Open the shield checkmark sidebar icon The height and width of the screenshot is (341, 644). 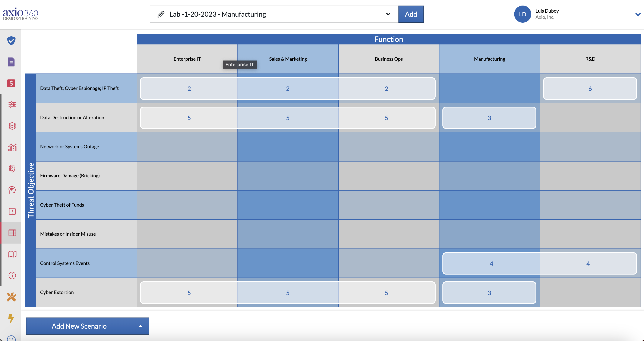11,40
